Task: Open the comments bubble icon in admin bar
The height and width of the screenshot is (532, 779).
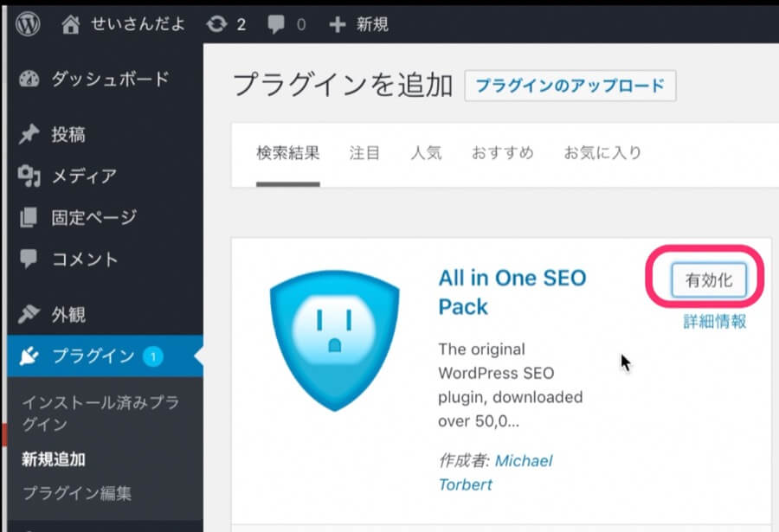Action: 276,24
